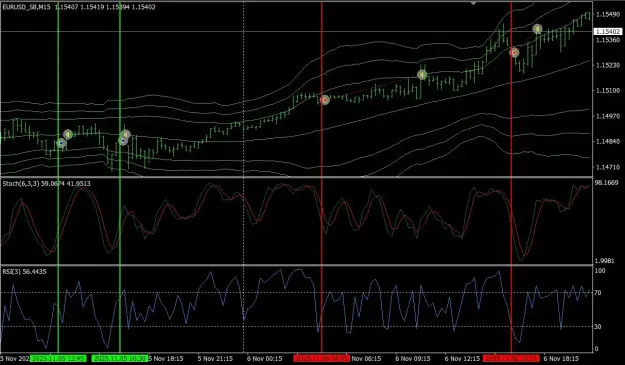Click the 5 Nov 21:15 time axis label
The image size is (625, 365).
(215, 359)
